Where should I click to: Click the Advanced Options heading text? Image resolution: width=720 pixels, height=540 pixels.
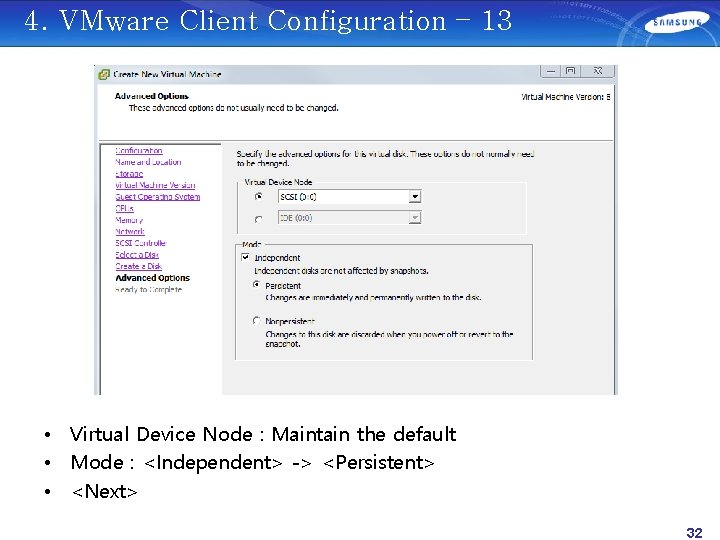point(152,96)
